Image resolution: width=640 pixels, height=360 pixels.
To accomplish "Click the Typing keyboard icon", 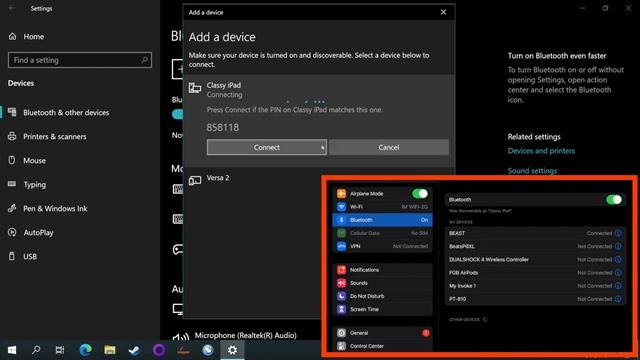I will point(12,184).
